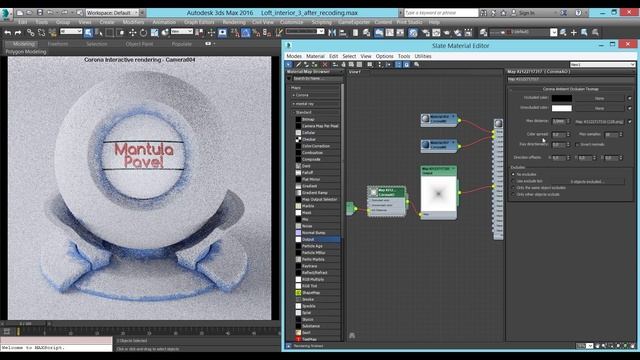
Task: Click the Max distance value field
Action: click(x=558, y=121)
